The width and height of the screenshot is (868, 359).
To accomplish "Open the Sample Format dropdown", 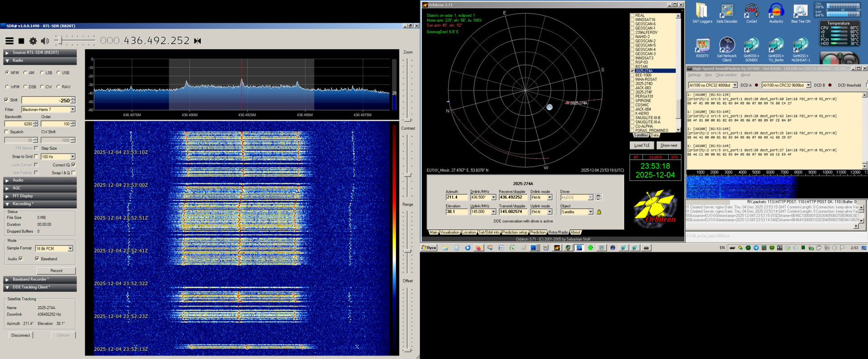I will (x=70, y=249).
